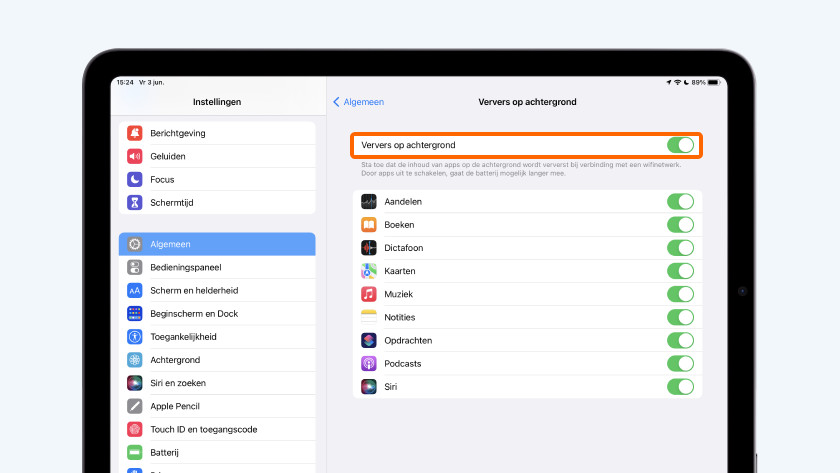Open Geluiden settings
Image resolution: width=840 pixels, height=473 pixels.
217,156
